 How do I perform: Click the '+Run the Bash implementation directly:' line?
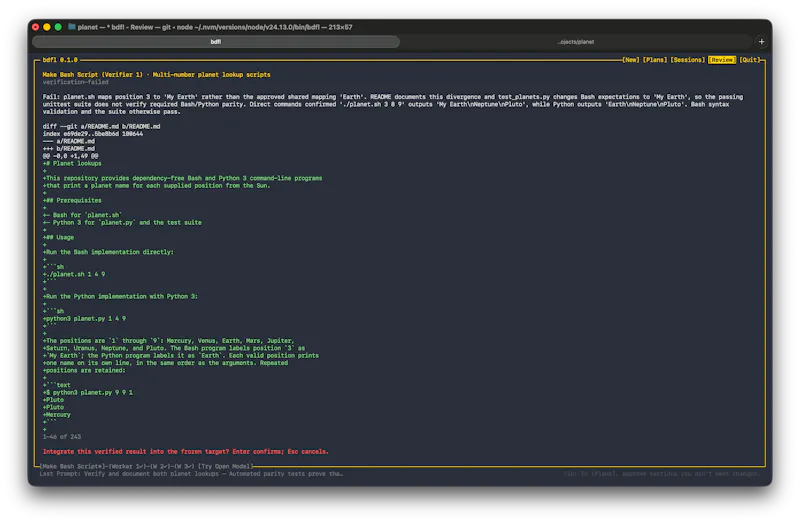point(108,252)
